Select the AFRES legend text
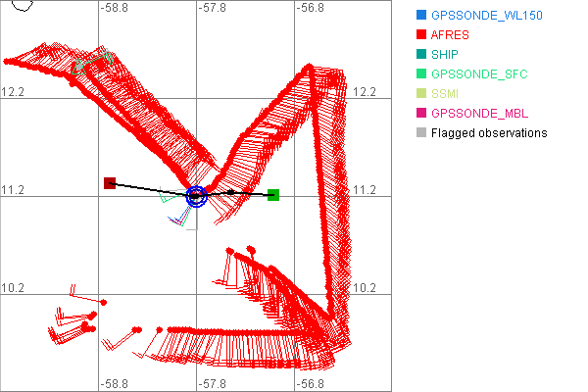 tap(450, 35)
